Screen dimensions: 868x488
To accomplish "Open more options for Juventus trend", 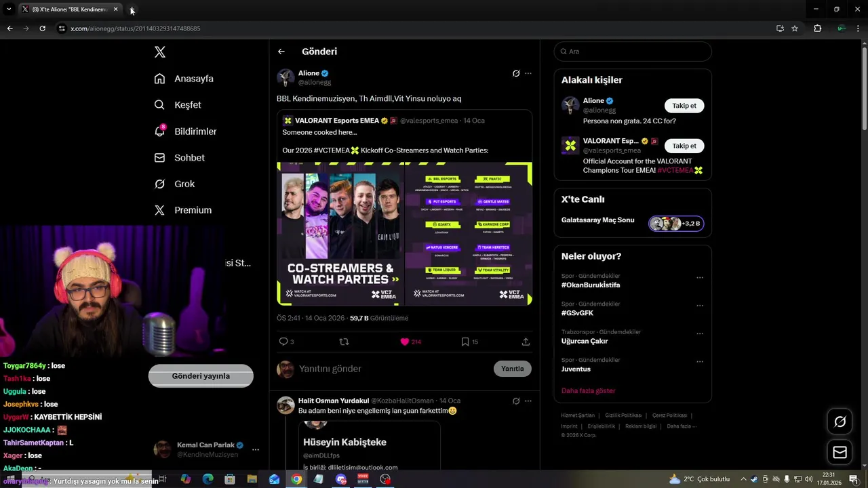I will [700, 362].
